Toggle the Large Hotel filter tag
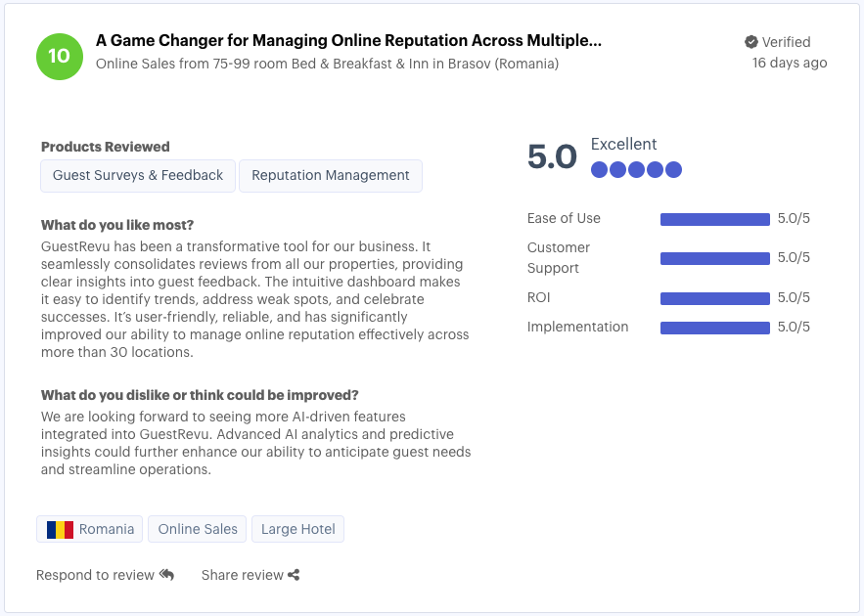The image size is (864, 616). pos(297,528)
